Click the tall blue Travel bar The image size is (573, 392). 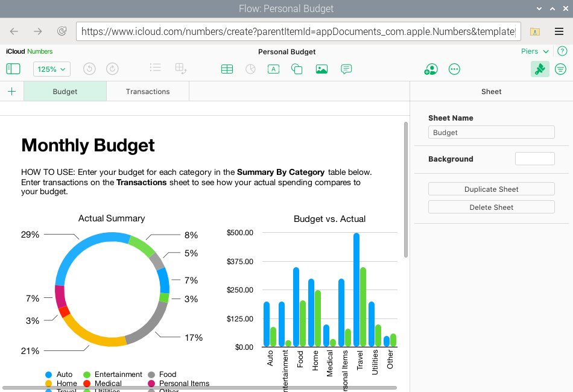356,289
